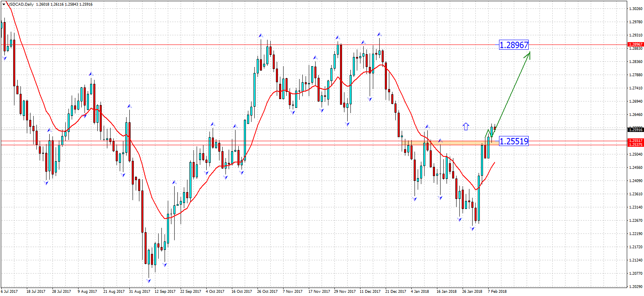The width and height of the screenshot is (644, 296).
Task: Click the fractal up arrow above the late-October 2017 high
Action: (261, 36)
